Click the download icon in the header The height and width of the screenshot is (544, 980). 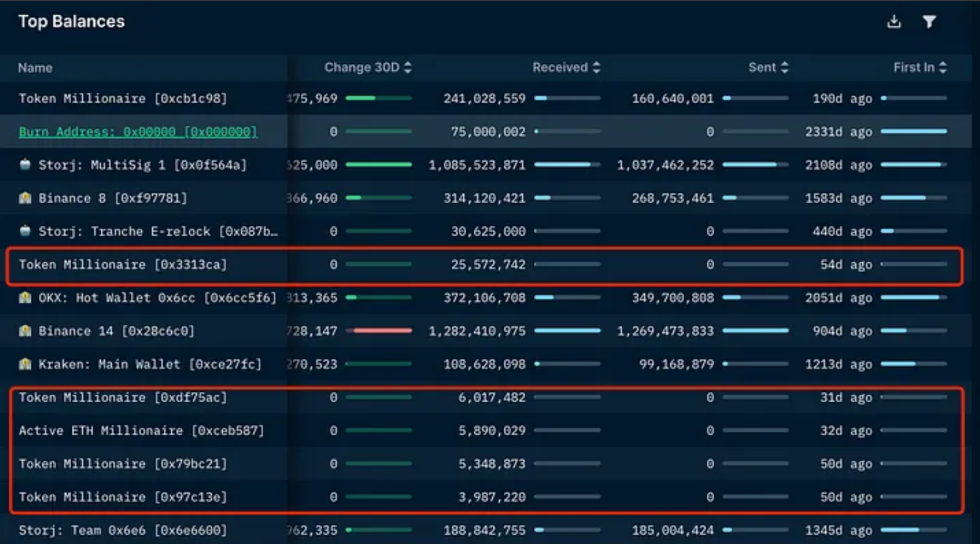[894, 22]
